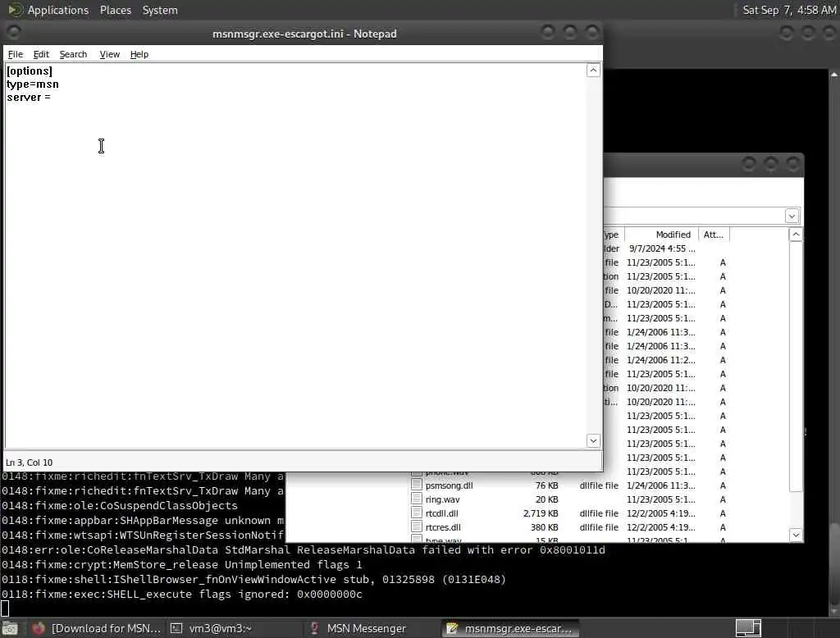The width and height of the screenshot is (840, 638).
Task: Click terminal line 'fixme:exec:SHELL_execute flags ignored'
Action: 182,594
